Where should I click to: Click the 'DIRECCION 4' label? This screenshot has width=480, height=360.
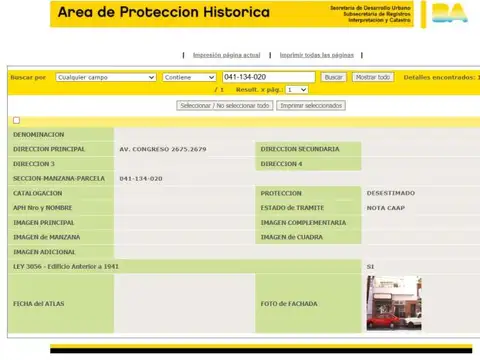[x=281, y=164]
